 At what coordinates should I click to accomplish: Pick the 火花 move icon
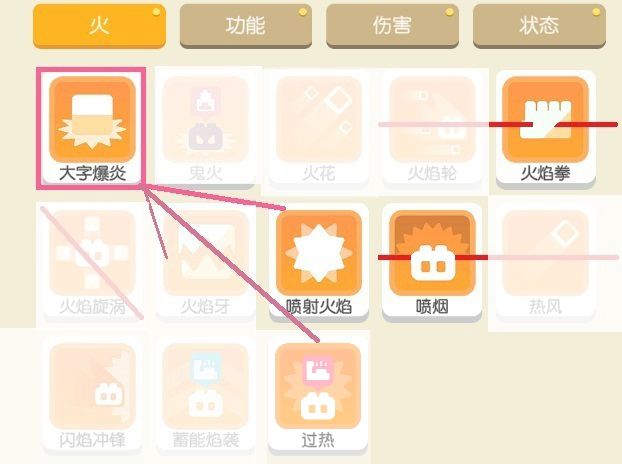click(x=319, y=119)
